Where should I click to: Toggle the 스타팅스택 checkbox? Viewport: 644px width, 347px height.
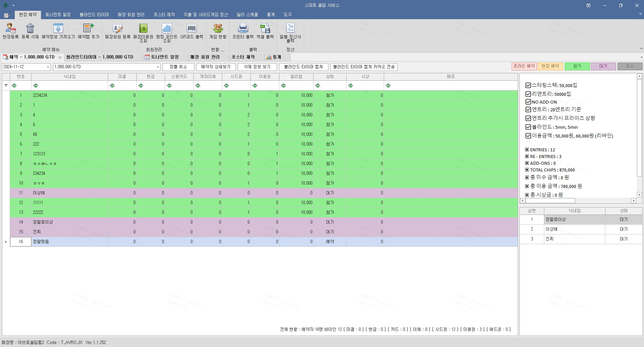click(528, 85)
